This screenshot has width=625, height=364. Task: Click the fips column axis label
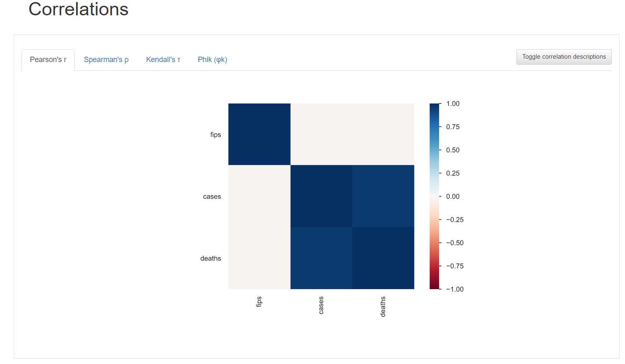259,302
